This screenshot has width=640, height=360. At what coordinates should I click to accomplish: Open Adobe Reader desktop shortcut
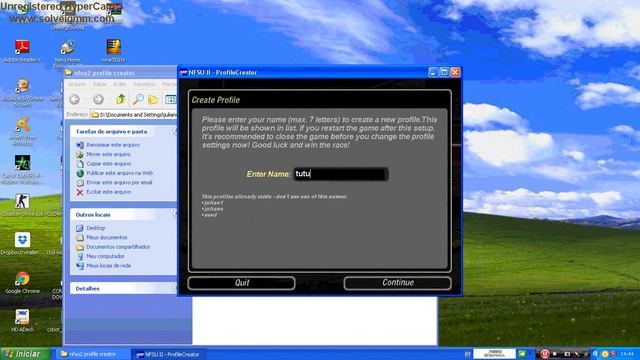[22, 51]
